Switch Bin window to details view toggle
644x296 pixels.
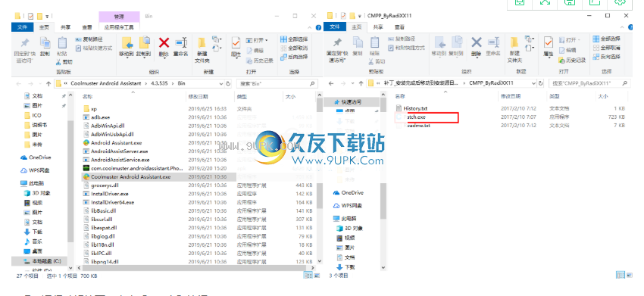tap(308, 275)
